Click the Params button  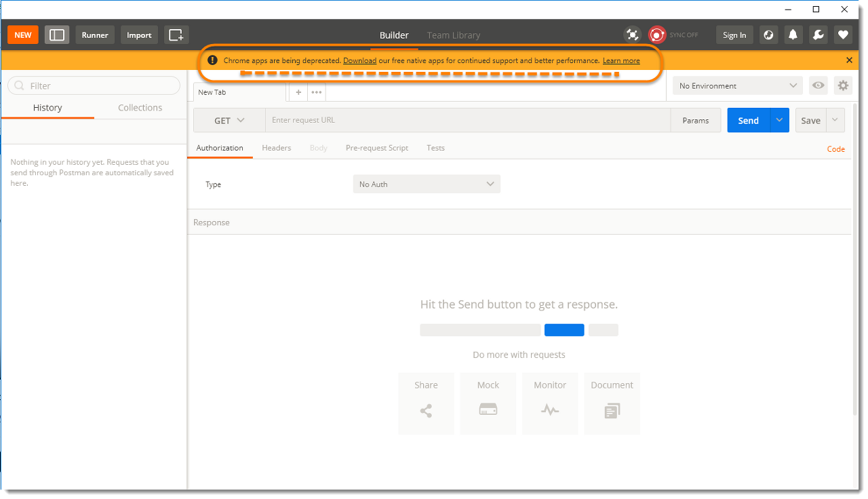(x=696, y=121)
